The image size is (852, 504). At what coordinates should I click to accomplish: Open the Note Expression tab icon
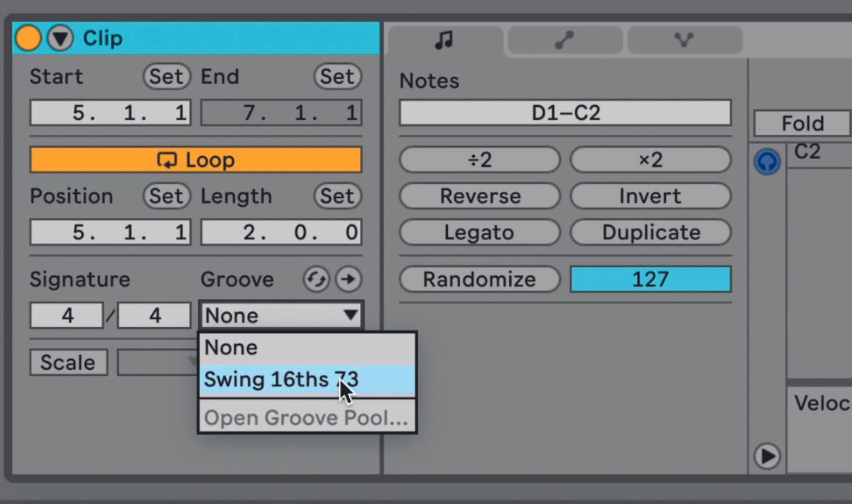point(684,40)
